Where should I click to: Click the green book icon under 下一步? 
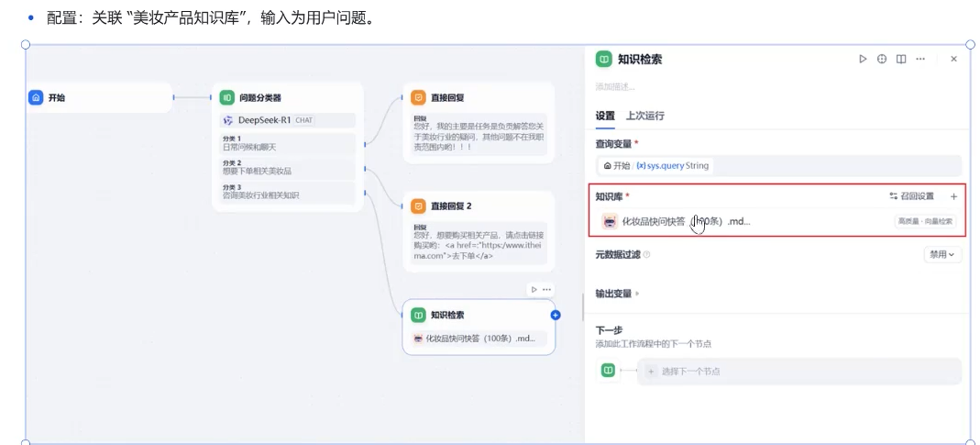click(x=608, y=371)
